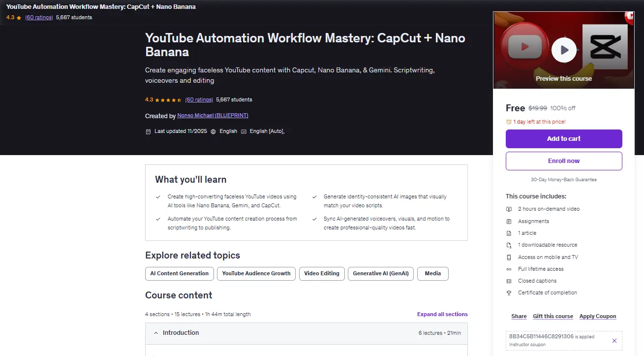The height and width of the screenshot is (356, 644).
Task: Click the on-demand video icon
Action: point(509,209)
